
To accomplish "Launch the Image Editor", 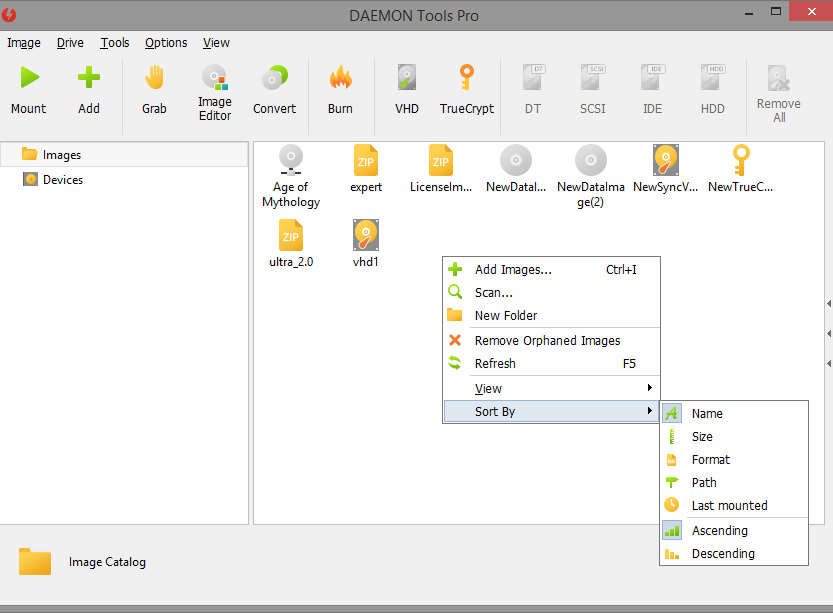I will 215,93.
